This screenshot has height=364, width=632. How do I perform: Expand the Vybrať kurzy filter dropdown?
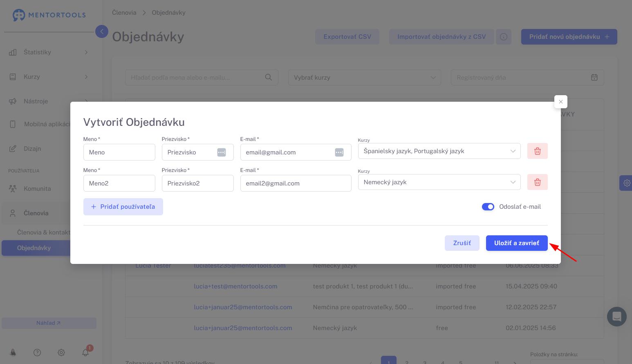(364, 78)
